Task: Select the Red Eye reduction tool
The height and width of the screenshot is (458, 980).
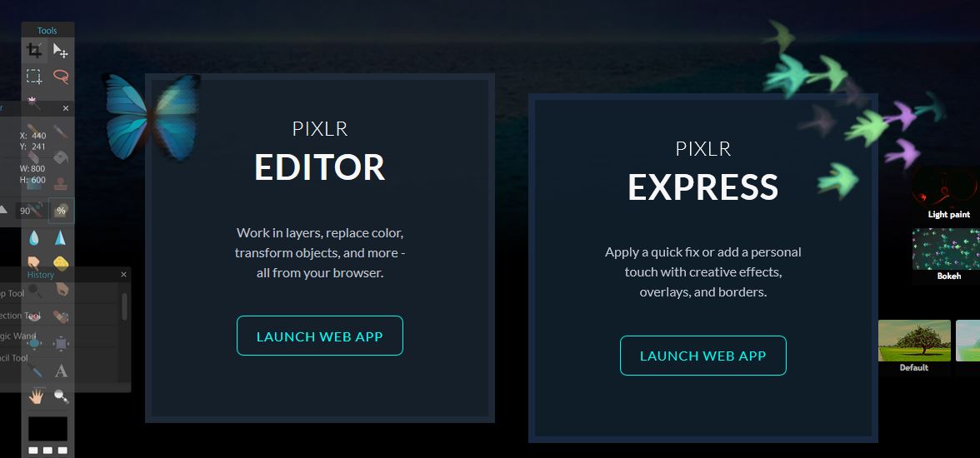Action: coord(34,316)
